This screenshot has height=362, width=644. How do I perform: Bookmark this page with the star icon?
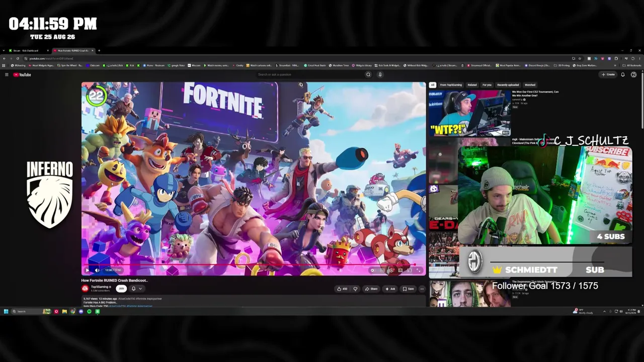pyautogui.click(x=580, y=58)
